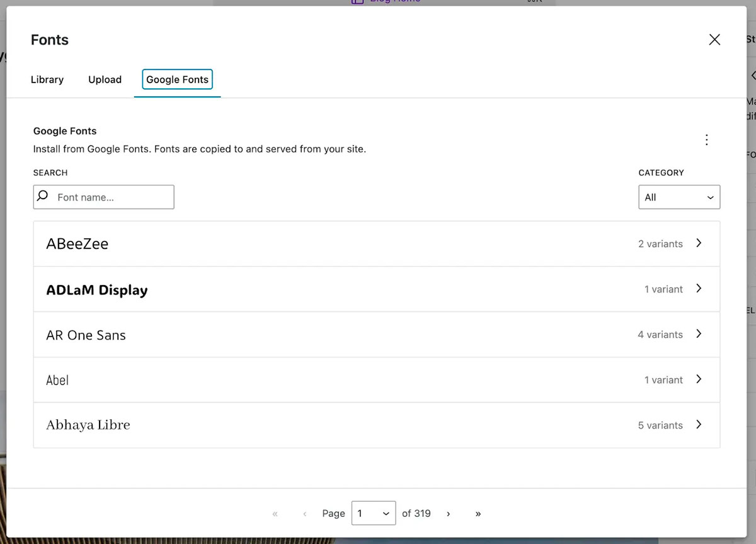This screenshot has width=756, height=544.
Task: Switch to the Library tab
Action: [47, 79]
